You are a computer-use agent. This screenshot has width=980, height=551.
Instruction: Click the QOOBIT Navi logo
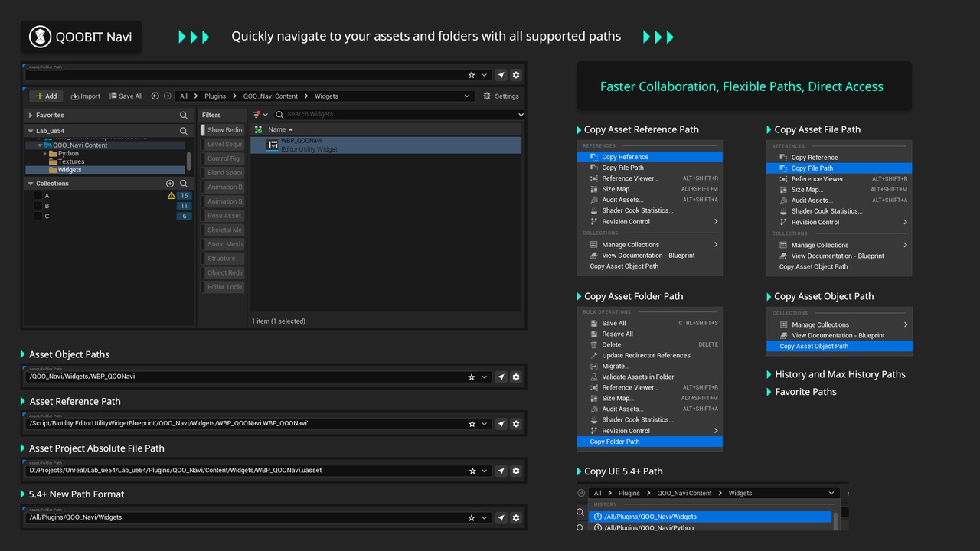pyautogui.click(x=41, y=37)
